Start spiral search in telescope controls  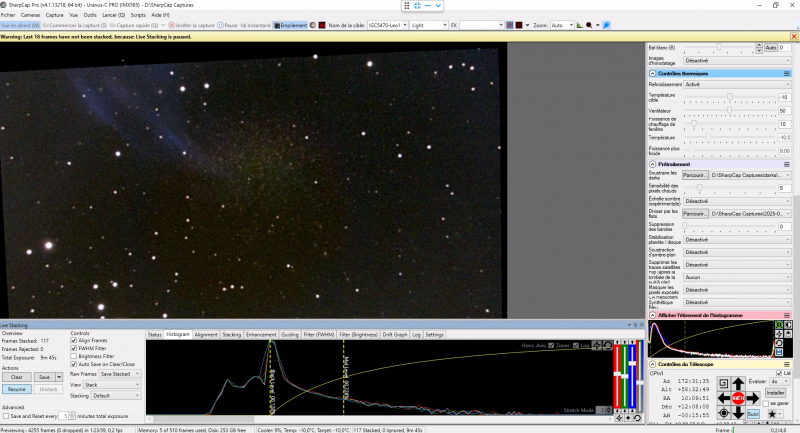click(724, 383)
